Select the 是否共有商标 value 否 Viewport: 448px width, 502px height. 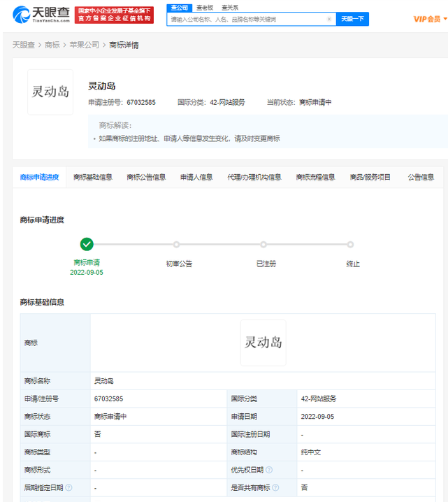304,487
